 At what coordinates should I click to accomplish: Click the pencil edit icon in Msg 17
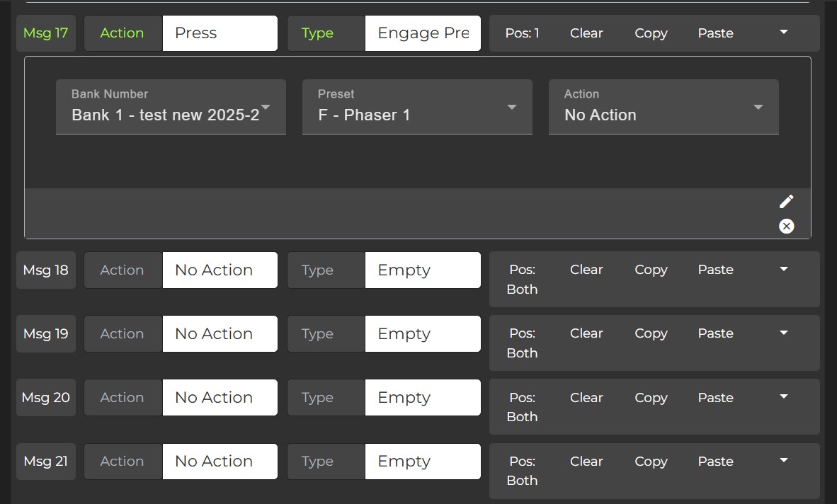(x=786, y=202)
